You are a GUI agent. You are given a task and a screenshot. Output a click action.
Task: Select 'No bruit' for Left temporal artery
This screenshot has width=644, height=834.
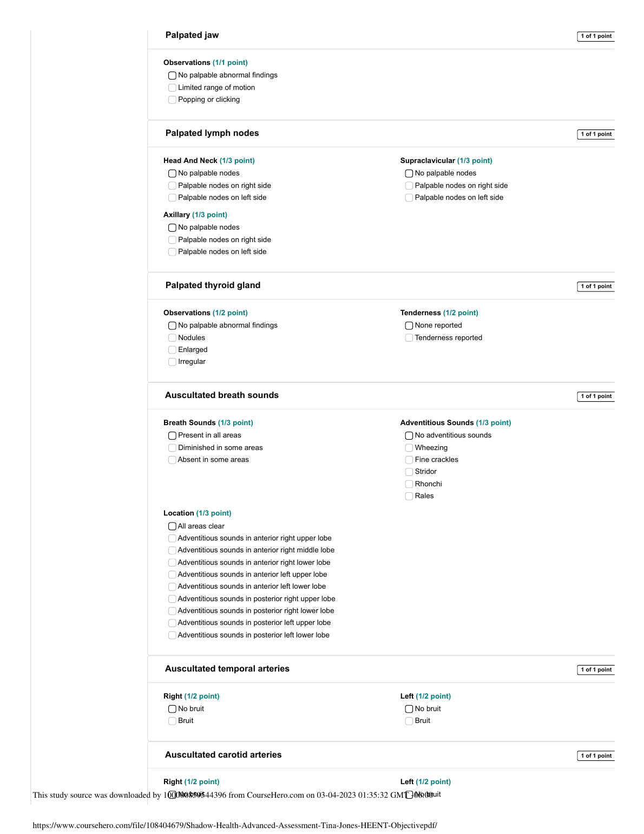[x=409, y=709]
